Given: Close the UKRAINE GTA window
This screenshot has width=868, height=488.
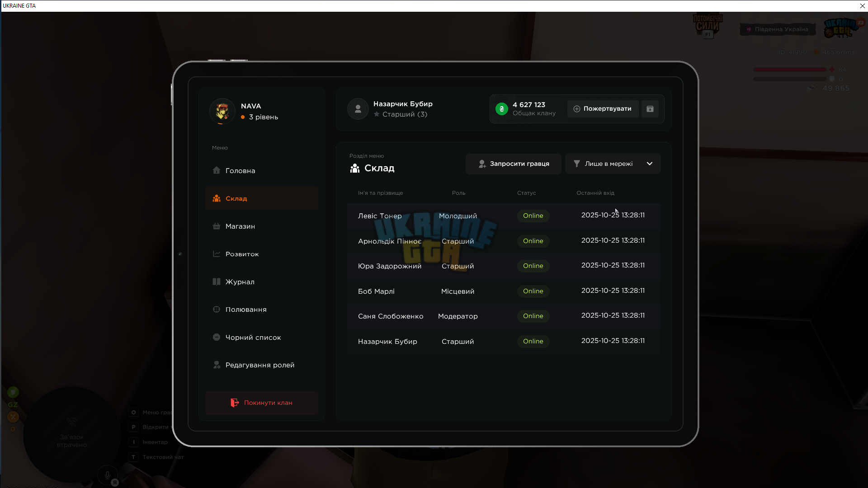Looking at the screenshot, I should pos(862,6).
